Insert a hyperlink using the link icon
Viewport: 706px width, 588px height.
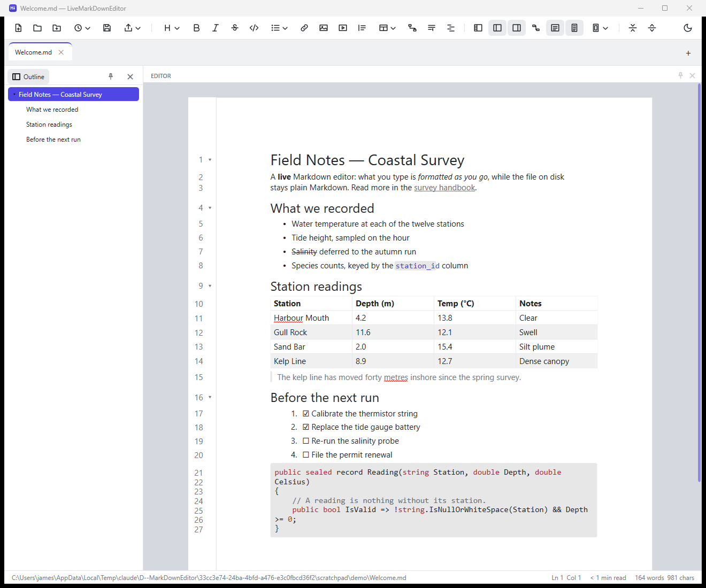(304, 28)
